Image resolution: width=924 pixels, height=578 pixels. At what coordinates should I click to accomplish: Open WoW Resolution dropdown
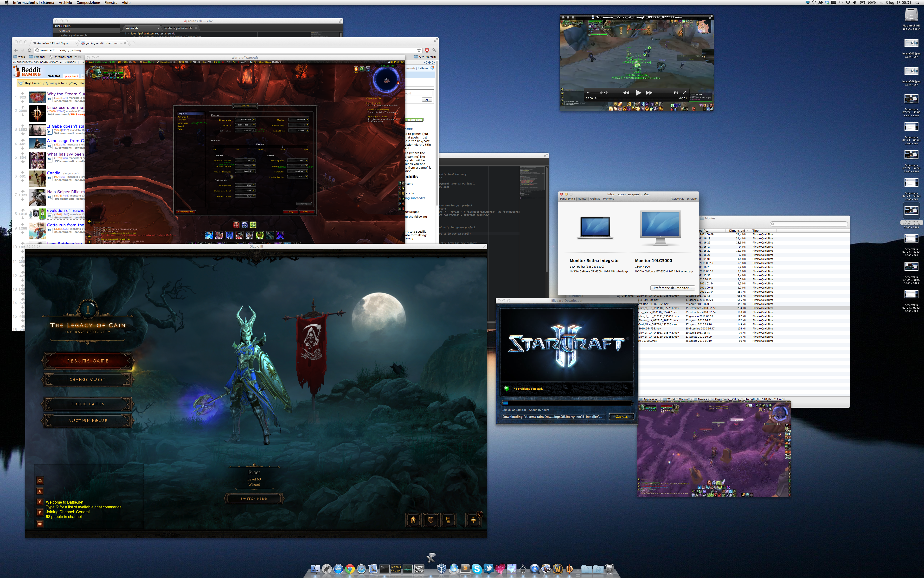(x=245, y=125)
